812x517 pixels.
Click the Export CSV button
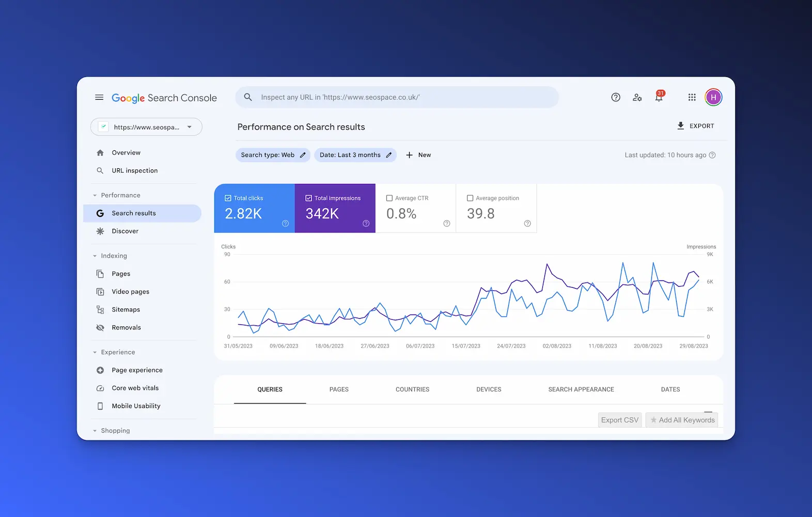(620, 420)
